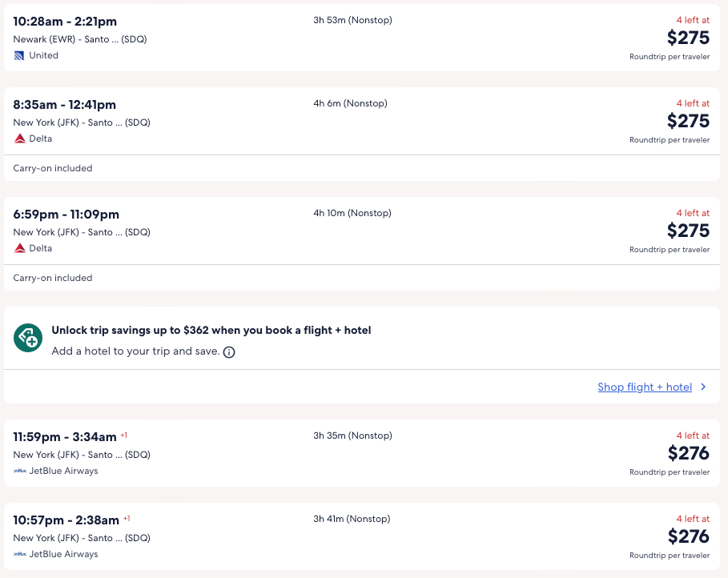This screenshot has width=728, height=578.
Task: Click the $276 price on 11:59pm flight
Action: click(x=688, y=453)
